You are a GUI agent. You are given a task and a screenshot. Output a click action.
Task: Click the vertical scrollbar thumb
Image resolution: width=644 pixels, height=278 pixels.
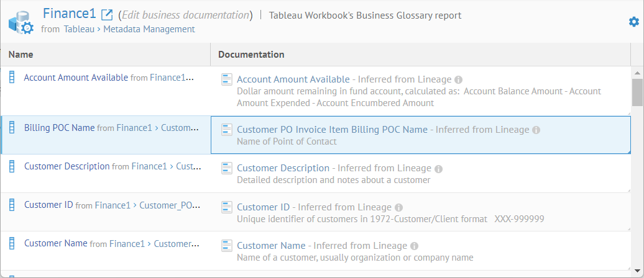coord(637,92)
